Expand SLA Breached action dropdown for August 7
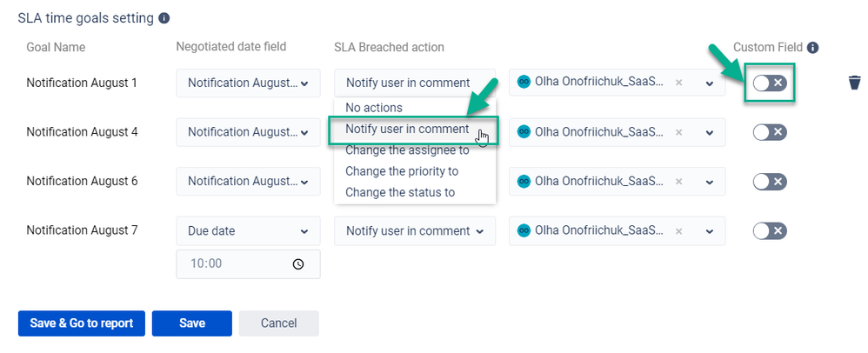This screenshot has width=868, height=353. [414, 231]
